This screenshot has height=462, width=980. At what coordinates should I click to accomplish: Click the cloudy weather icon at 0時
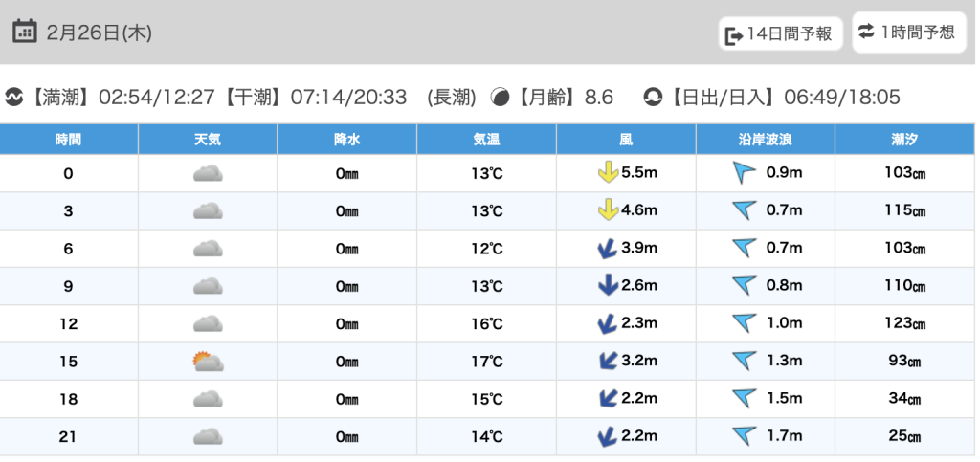pyautogui.click(x=207, y=173)
